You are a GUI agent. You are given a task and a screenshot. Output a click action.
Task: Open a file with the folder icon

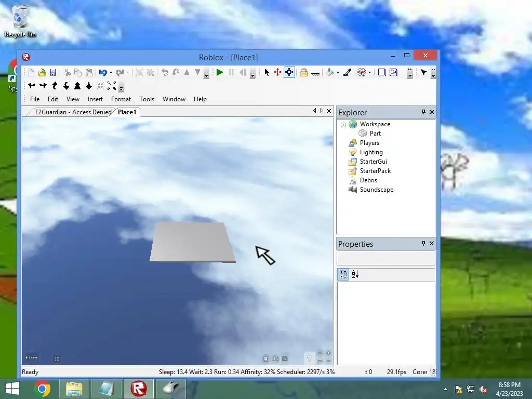click(x=42, y=72)
